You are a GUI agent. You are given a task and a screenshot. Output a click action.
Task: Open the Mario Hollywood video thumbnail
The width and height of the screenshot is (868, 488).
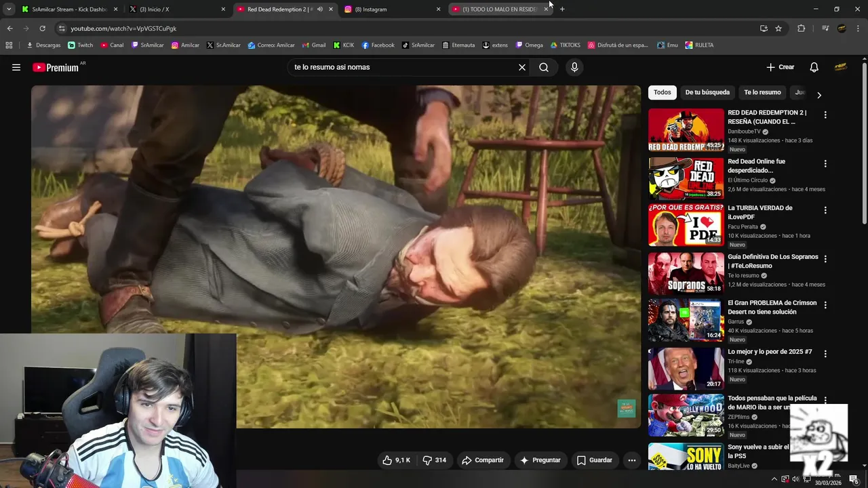pyautogui.click(x=686, y=415)
